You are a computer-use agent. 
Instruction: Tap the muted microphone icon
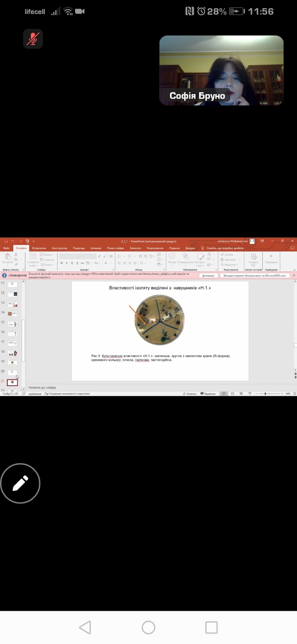pyautogui.click(x=33, y=39)
